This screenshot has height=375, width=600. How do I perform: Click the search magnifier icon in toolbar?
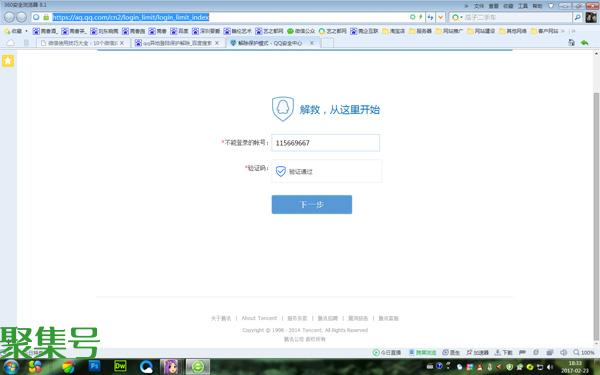tap(577, 17)
